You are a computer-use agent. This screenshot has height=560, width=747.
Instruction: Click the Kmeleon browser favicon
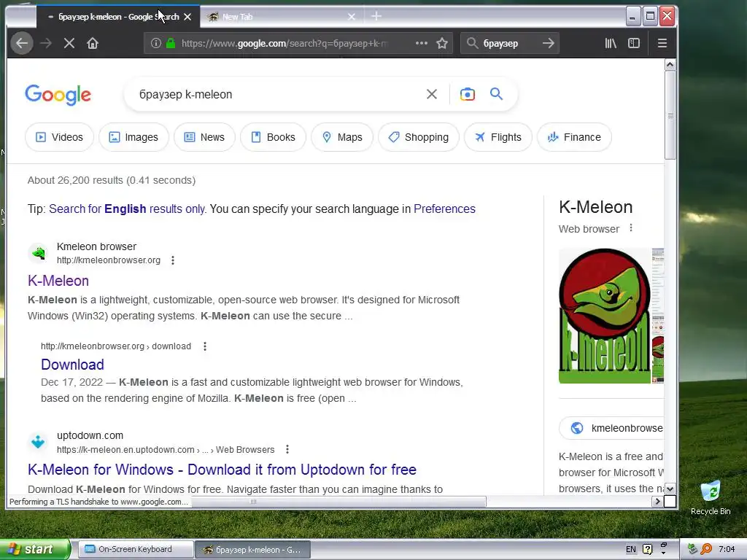[x=38, y=253]
